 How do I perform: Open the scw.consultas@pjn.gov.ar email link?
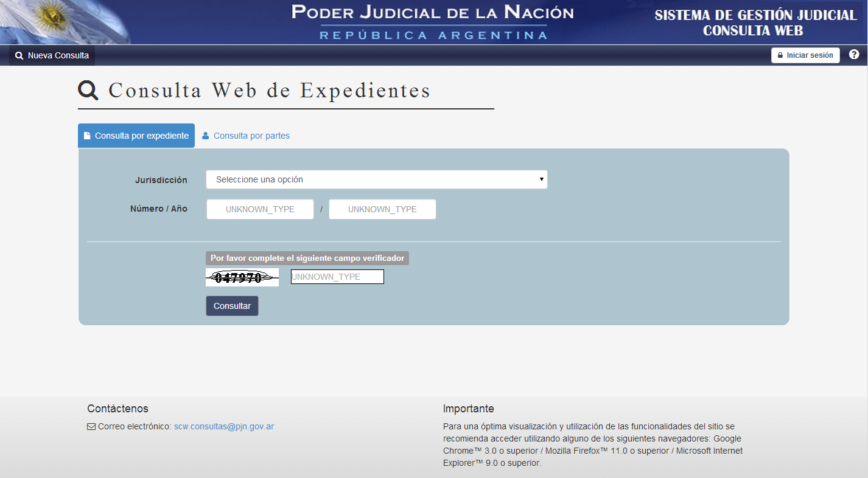click(x=223, y=426)
